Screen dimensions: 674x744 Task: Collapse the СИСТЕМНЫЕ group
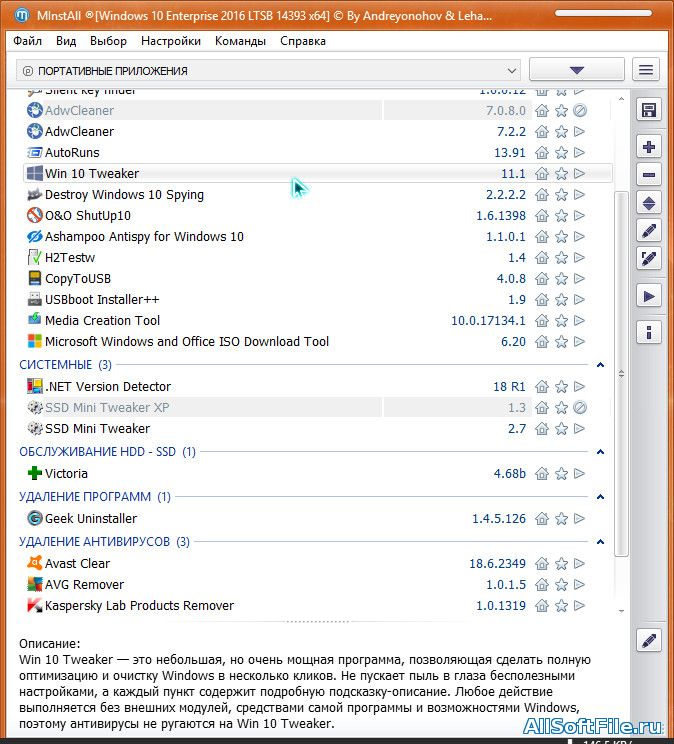(600, 365)
